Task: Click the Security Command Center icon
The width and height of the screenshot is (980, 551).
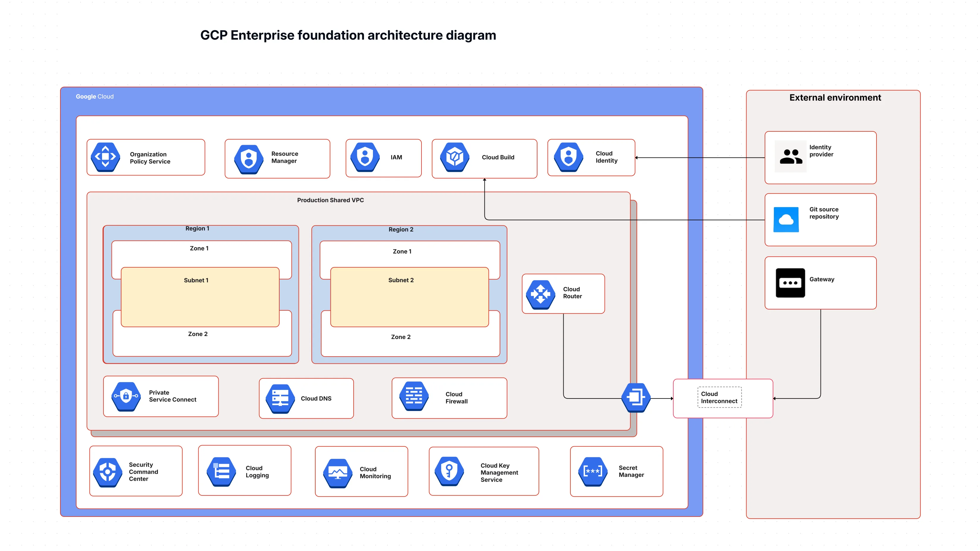Action: (107, 472)
